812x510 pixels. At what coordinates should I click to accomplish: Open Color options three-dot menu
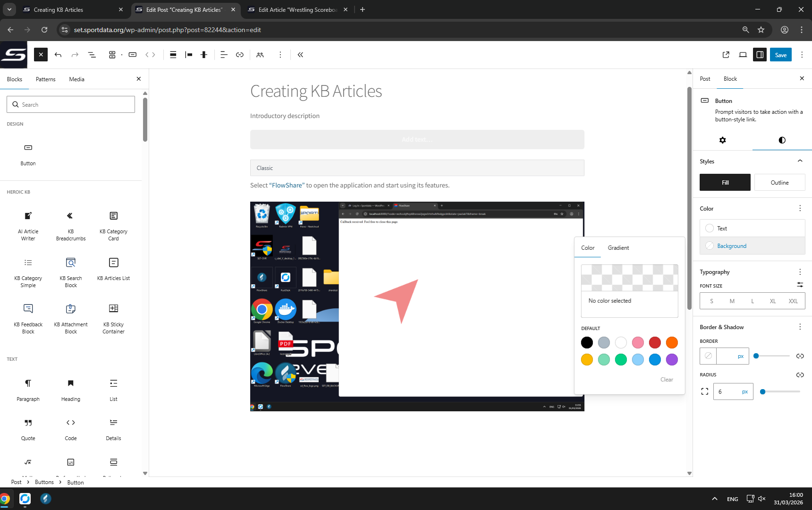click(800, 208)
